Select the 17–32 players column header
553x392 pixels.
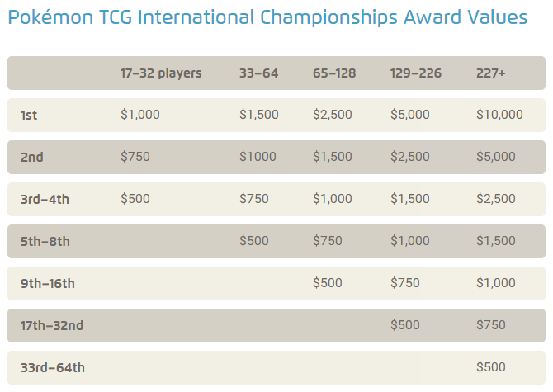161,73
